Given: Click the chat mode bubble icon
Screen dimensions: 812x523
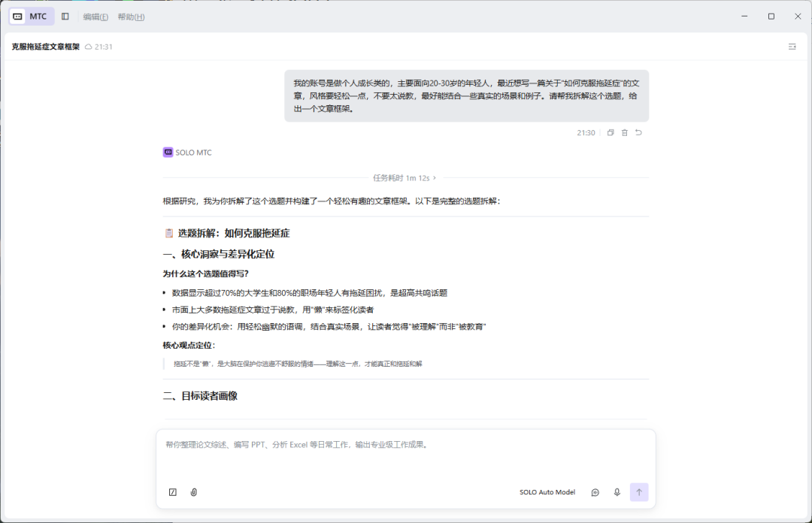Looking at the screenshot, I should (x=595, y=492).
